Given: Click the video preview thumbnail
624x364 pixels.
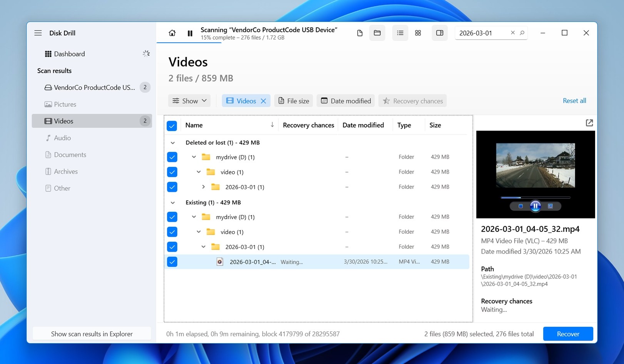Looking at the screenshot, I should click(535, 165).
